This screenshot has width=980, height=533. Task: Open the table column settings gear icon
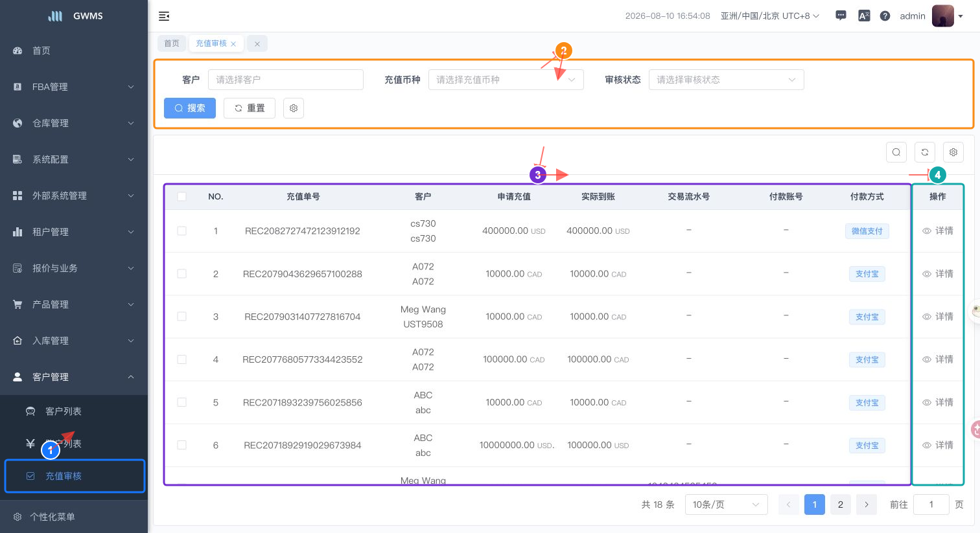tap(953, 152)
